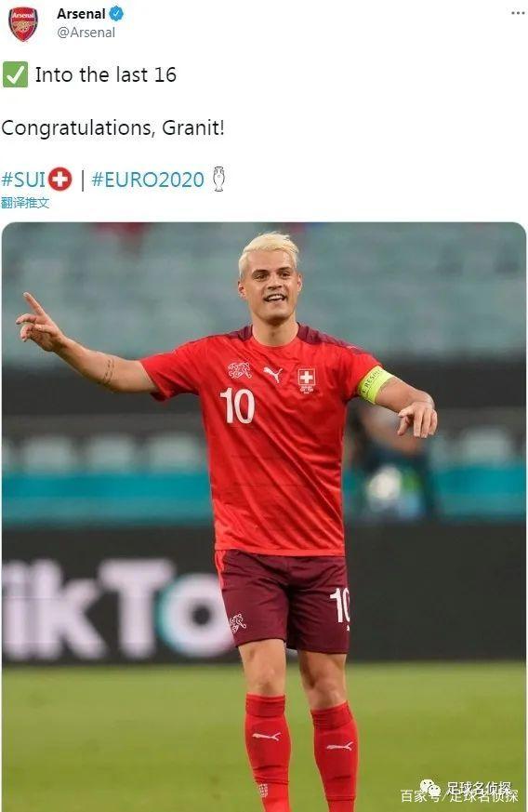The image size is (528, 812).
Task: Visit the @Arsenal handle
Action: click(x=86, y=33)
